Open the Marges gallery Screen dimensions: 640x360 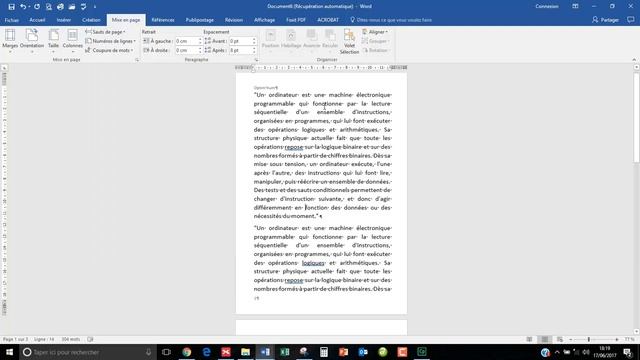tap(10, 41)
